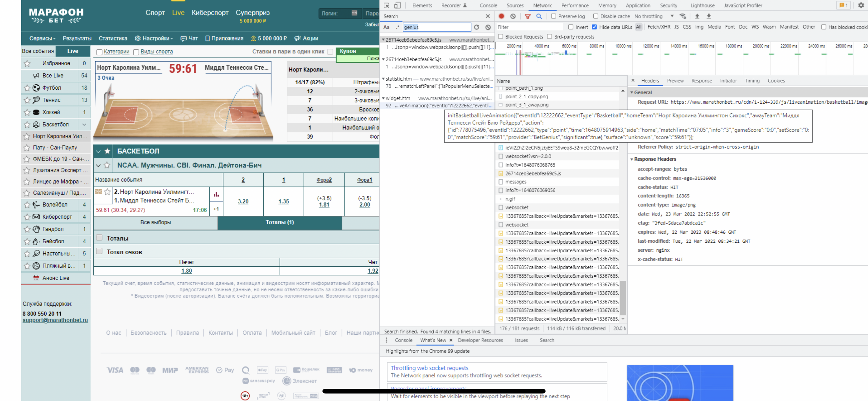Star the Футбол sport in sidebar
The image size is (868, 401).
coord(27,88)
